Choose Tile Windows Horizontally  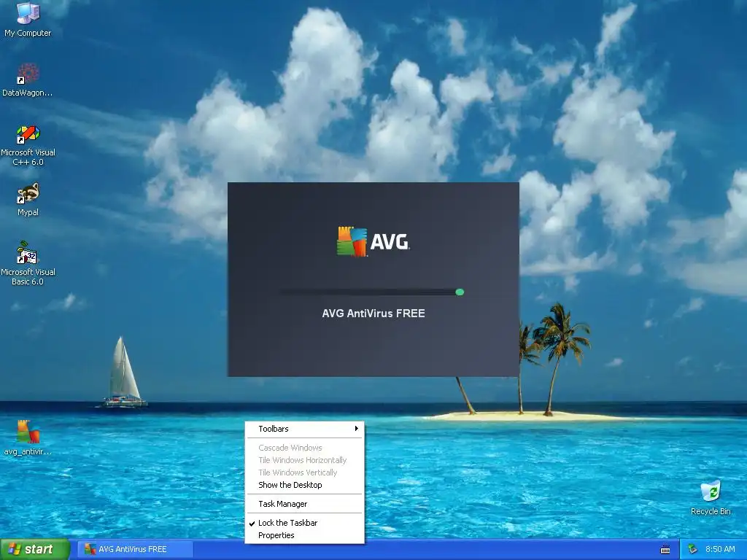tap(305, 460)
